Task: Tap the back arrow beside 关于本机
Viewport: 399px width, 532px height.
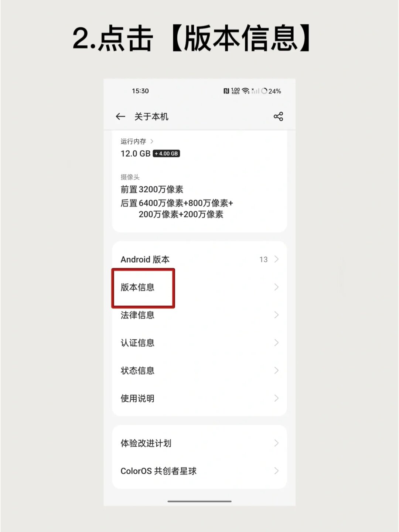Action: 120,117
